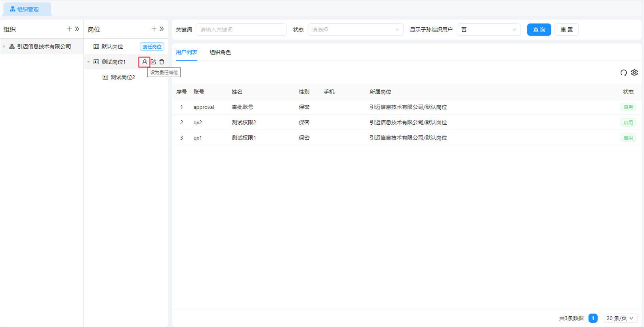Screen dimensions: 644x327
Task: Change the 20 条/页 page size dropdown
Action: [x=620, y=318]
